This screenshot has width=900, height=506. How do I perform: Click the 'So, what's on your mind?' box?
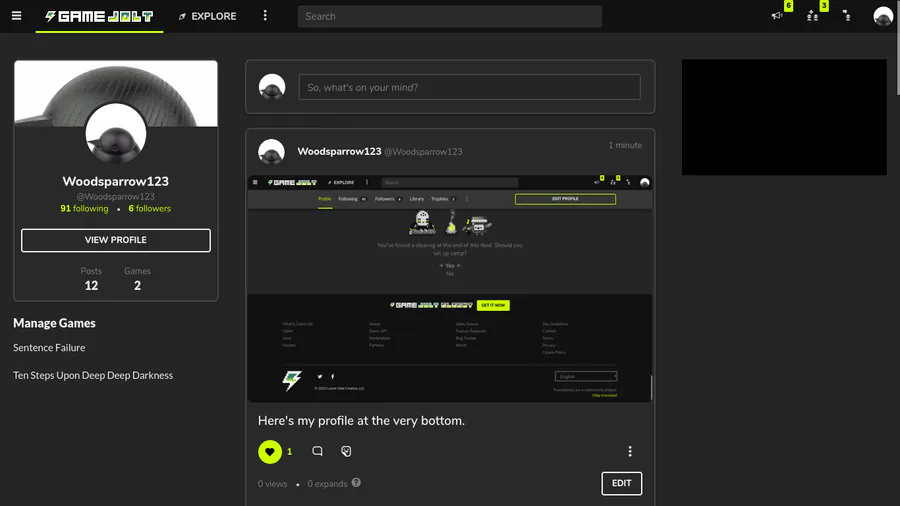pos(469,87)
